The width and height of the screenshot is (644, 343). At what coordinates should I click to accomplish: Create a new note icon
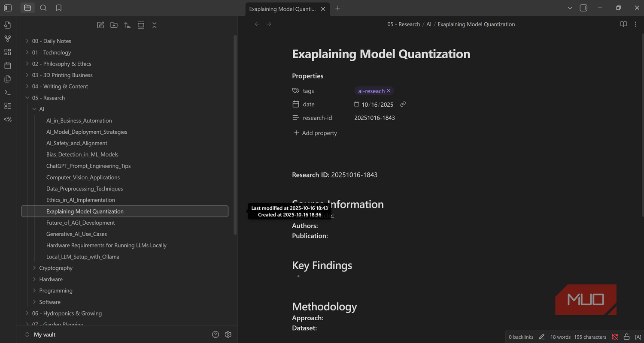tap(100, 25)
